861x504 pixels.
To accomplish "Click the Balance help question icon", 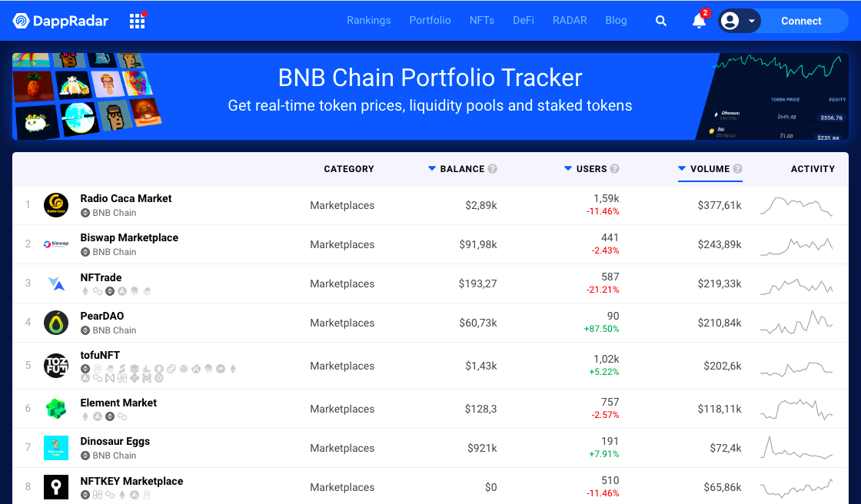I will point(493,168).
